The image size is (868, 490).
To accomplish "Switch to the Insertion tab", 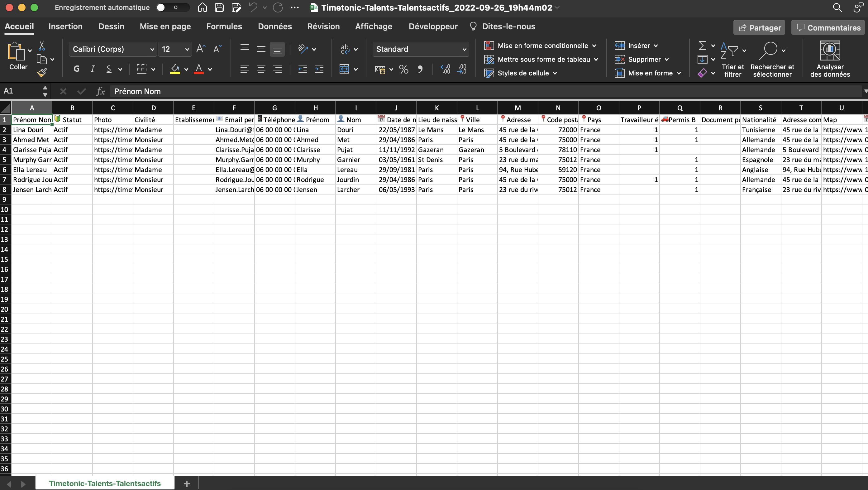I will click(x=65, y=26).
